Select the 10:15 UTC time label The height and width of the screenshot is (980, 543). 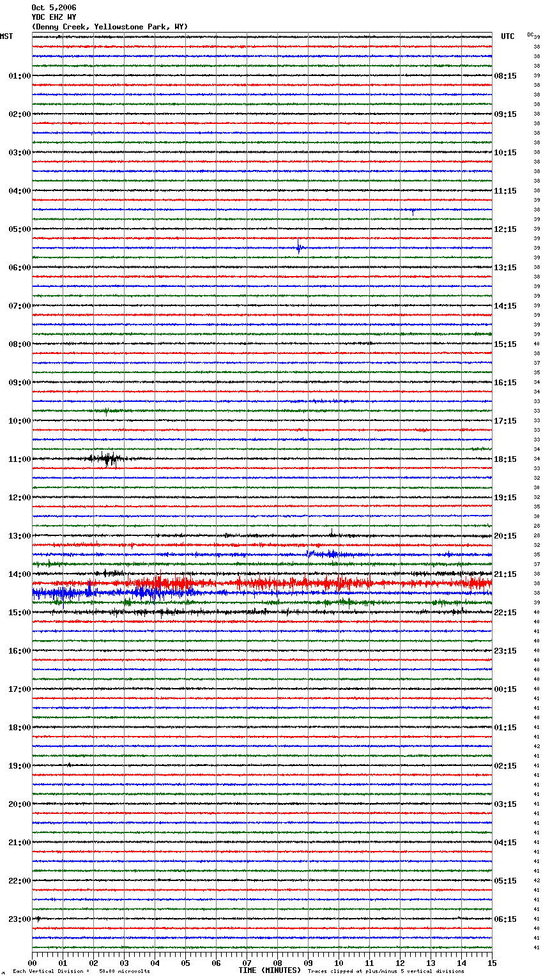coord(505,153)
